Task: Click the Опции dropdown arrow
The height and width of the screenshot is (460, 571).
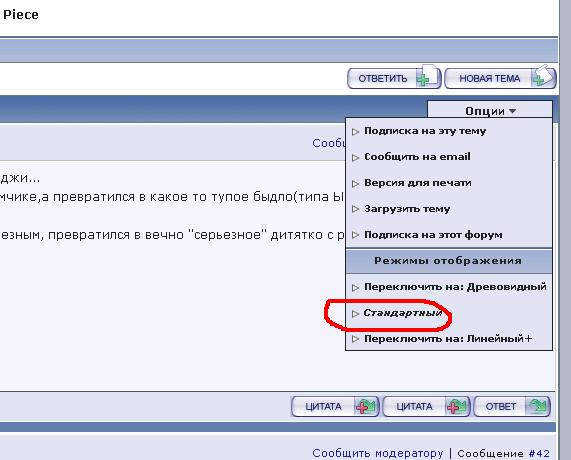Action: [512, 111]
